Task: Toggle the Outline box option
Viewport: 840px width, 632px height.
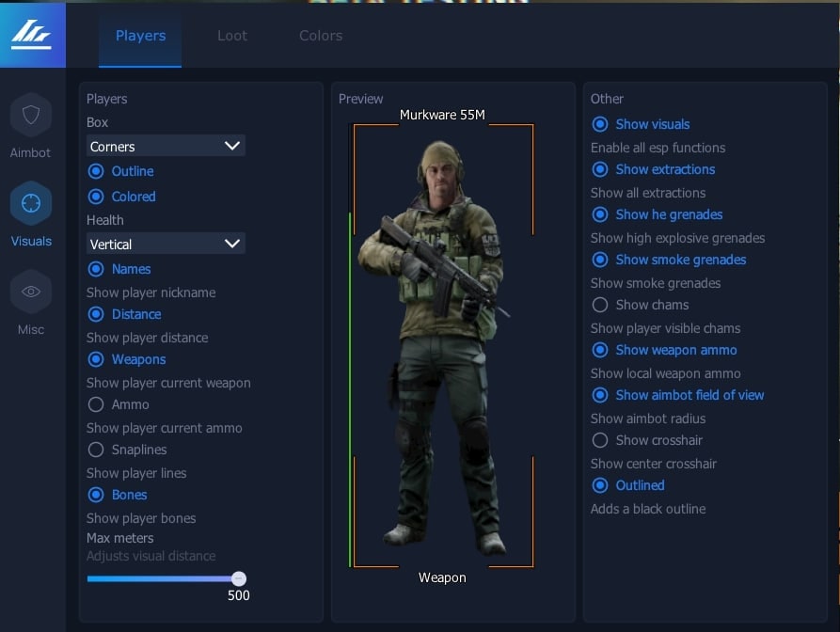Action: pyautogui.click(x=96, y=172)
